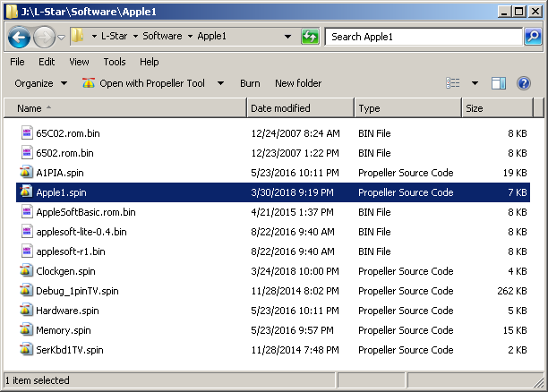The image size is (548, 392).
Task: Select file name SerKbd1TV.spin
Action: [x=70, y=350]
